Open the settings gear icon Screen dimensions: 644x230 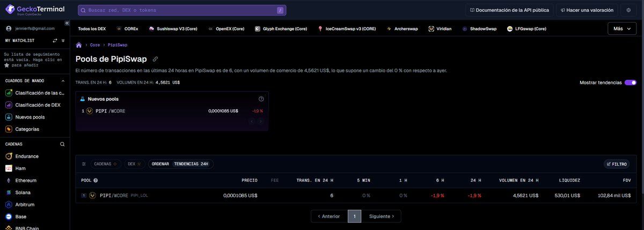click(x=628, y=10)
